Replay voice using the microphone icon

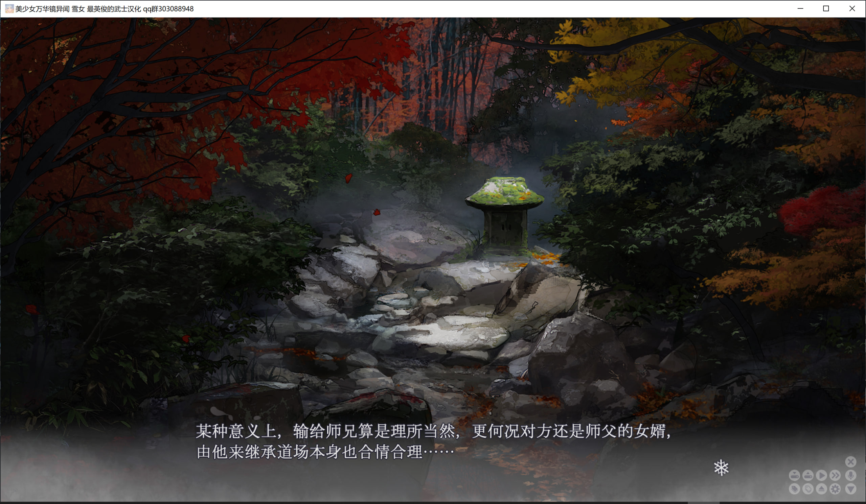850,475
